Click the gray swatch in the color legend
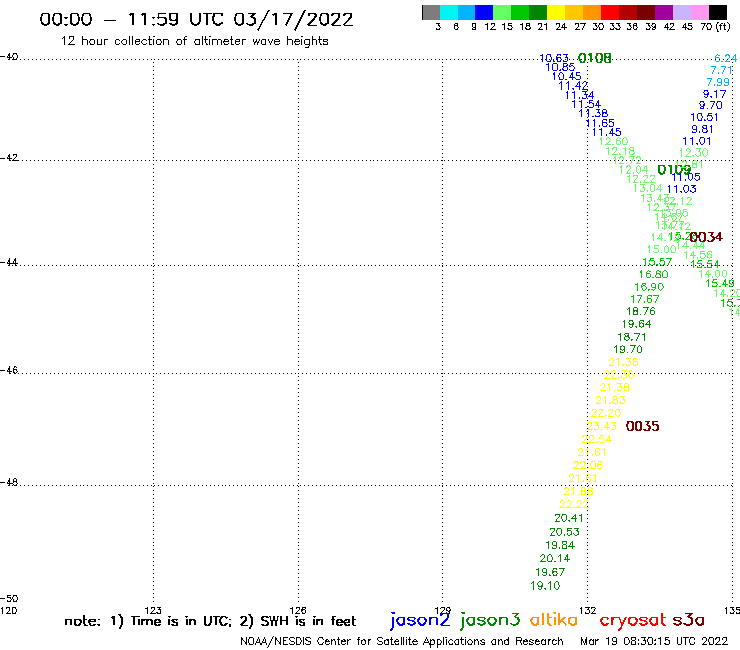This screenshot has height=650, width=740. (x=431, y=12)
